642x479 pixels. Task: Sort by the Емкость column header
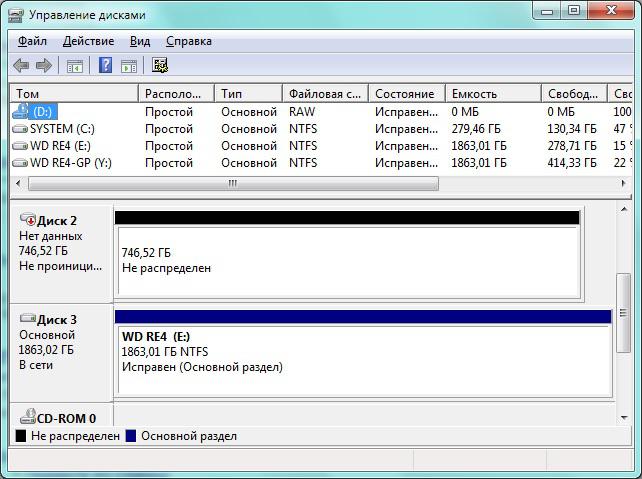(x=492, y=93)
